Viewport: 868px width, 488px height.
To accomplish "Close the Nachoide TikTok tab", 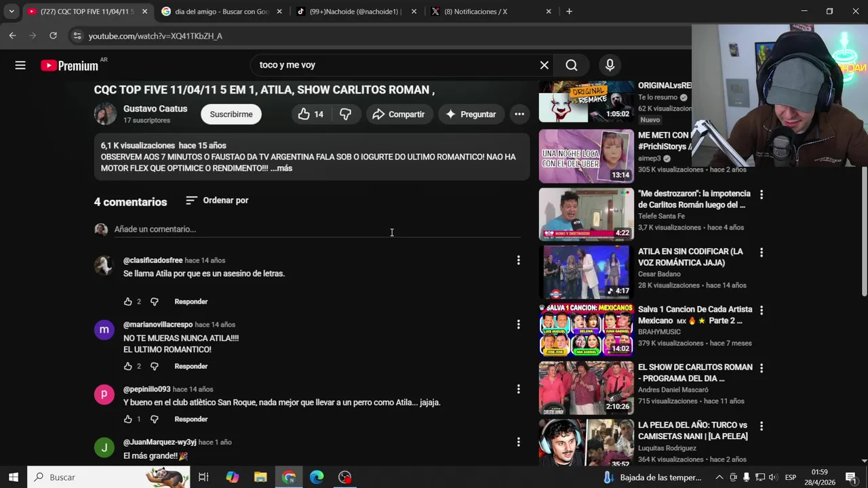I will [414, 12].
